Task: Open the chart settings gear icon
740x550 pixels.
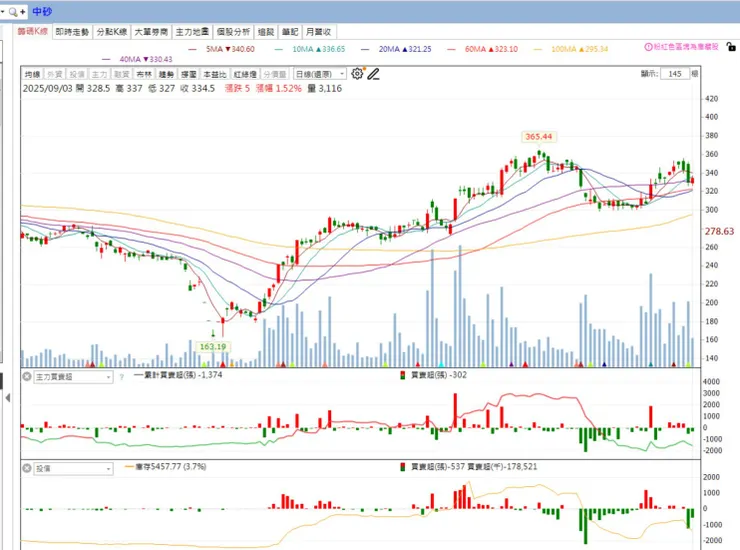Action: pos(357,74)
